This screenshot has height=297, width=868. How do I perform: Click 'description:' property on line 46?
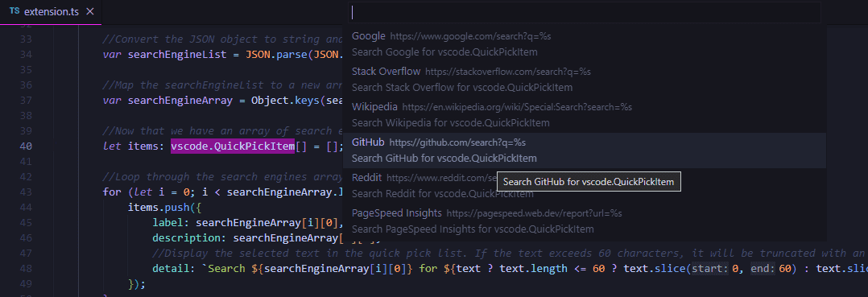190,237
